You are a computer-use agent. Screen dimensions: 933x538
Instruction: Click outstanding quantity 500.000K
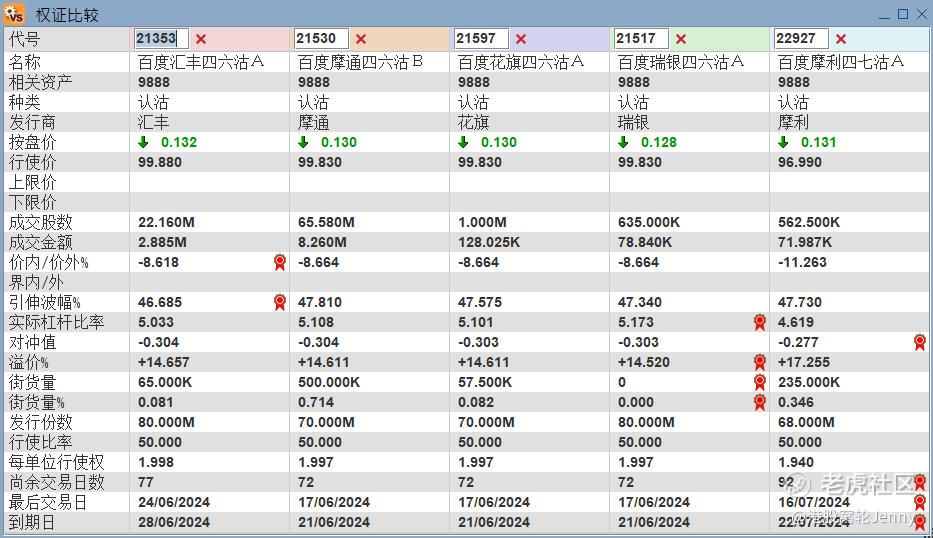(x=328, y=382)
